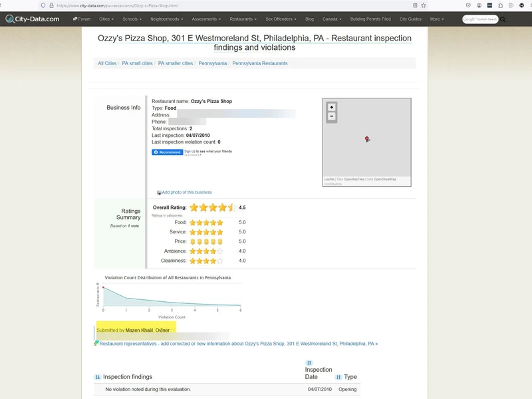Click the red point on violation chart
The image size is (532, 399).
pos(103,287)
